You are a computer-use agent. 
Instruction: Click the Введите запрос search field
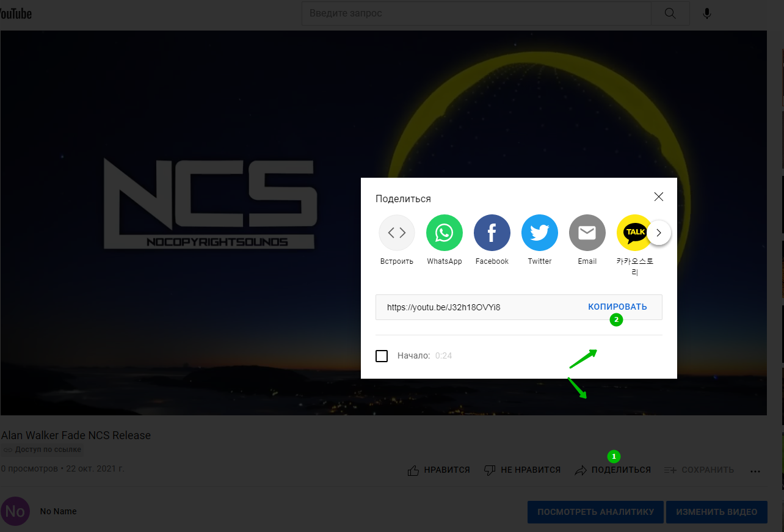click(x=476, y=13)
